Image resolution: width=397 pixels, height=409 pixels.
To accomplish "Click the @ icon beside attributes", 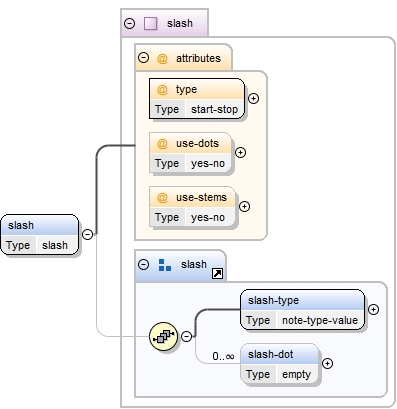I will pos(162,59).
